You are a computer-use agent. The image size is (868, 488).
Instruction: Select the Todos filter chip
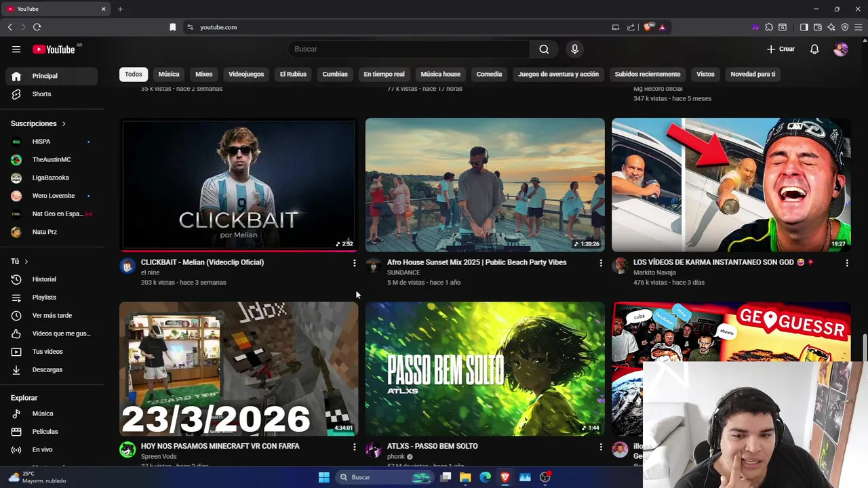pyautogui.click(x=134, y=74)
